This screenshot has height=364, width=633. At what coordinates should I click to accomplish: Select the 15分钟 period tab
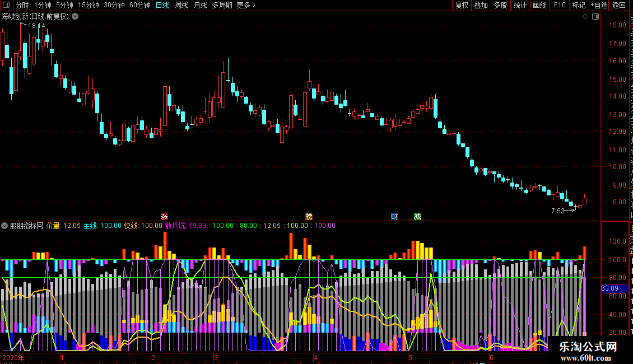[88, 5]
